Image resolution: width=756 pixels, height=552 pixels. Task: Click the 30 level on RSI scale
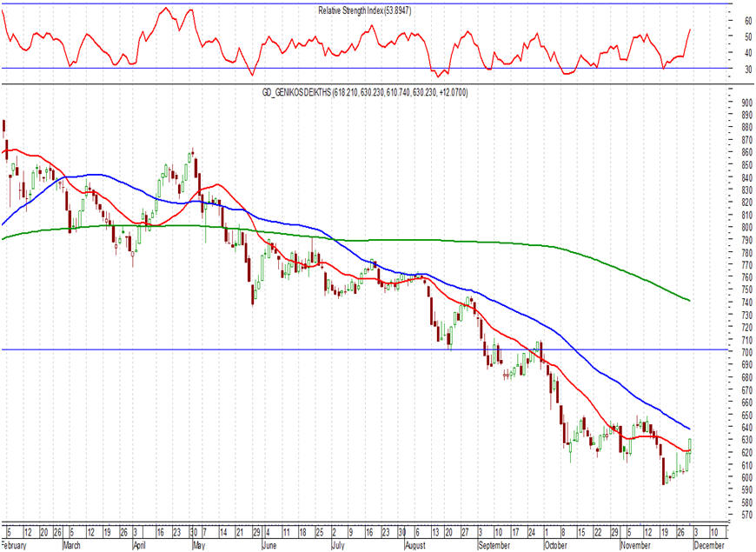(748, 70)
